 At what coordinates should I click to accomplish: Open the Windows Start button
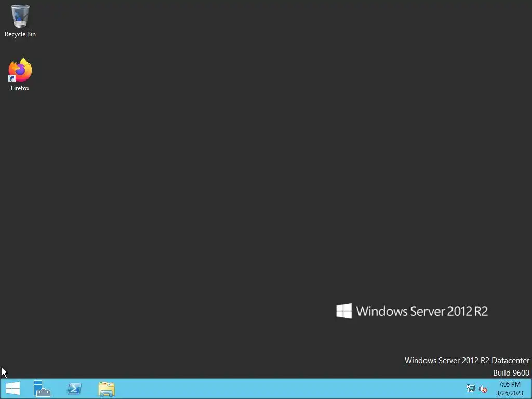[x=13, y=389]
